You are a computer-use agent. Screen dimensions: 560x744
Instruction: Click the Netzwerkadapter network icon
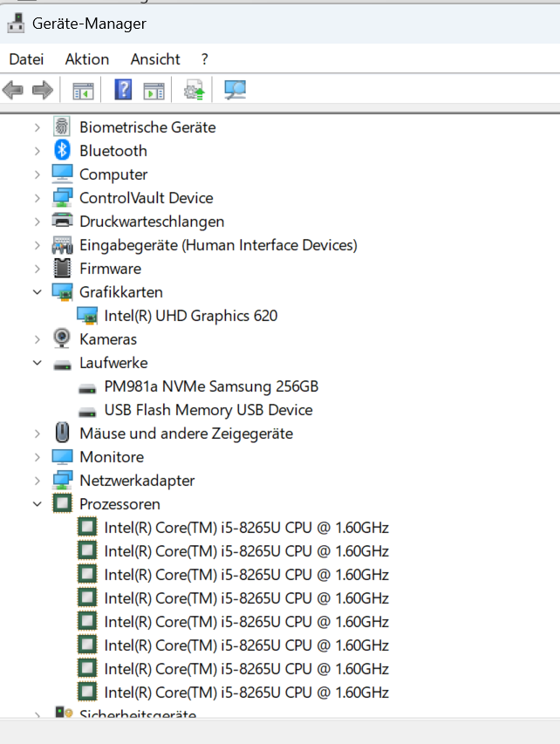point(62,481)
